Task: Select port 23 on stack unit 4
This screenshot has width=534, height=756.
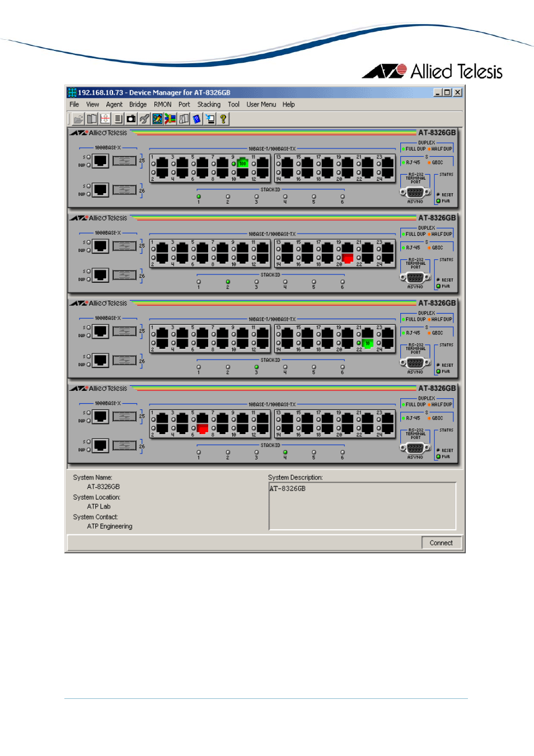Action: click(387, 418)
